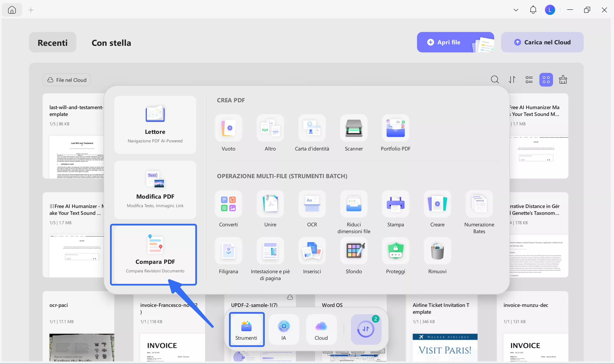
Task: Click the Proteggi shield icon
Action: tap(395, 251)
